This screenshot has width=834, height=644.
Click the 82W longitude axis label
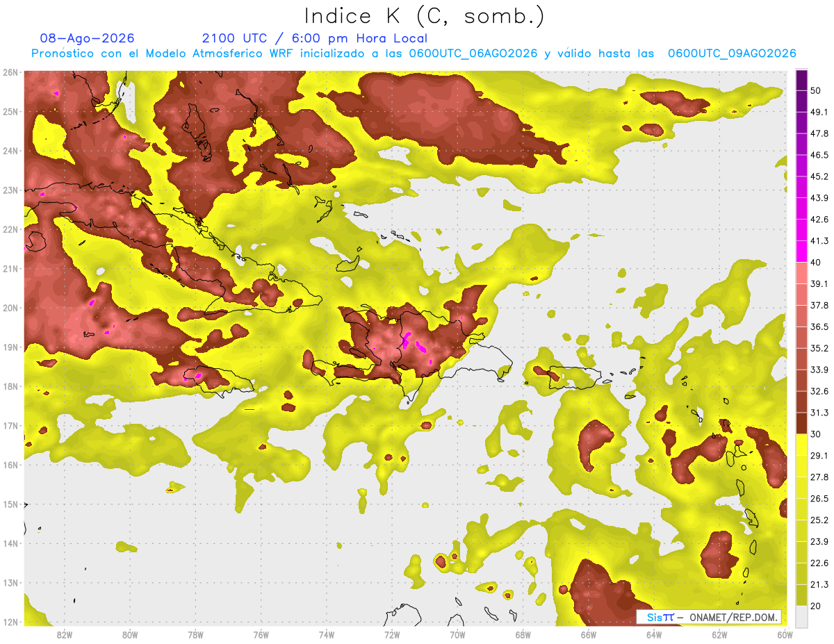(x=65, y=634)
